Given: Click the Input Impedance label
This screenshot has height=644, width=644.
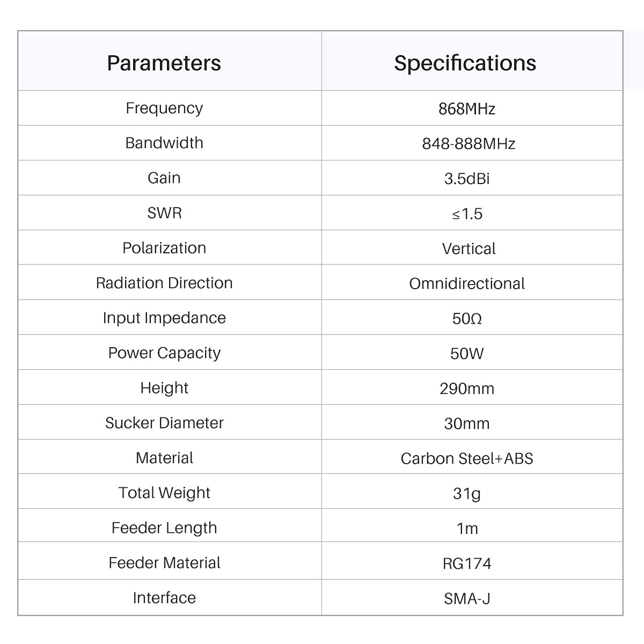Looking at the screenshot, I should [x=164, y=318].
